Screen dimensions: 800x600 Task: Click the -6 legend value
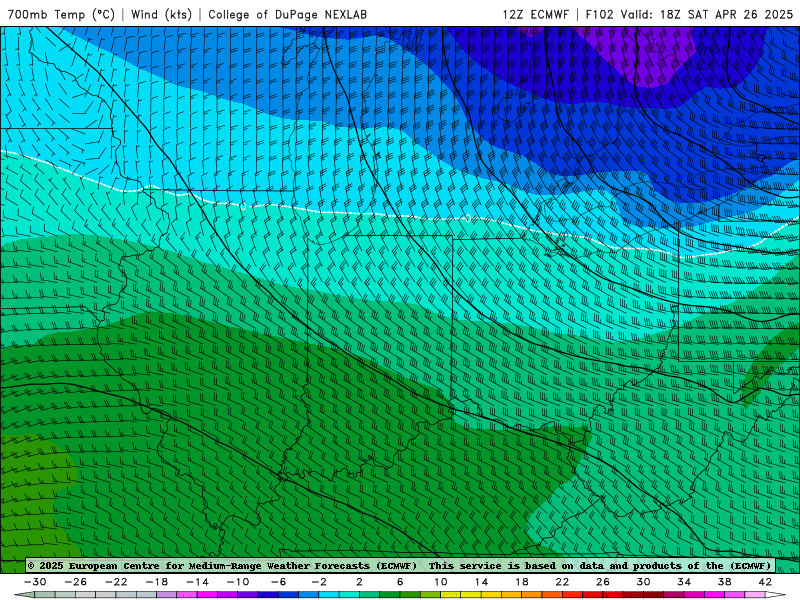[x=279, y=582]
